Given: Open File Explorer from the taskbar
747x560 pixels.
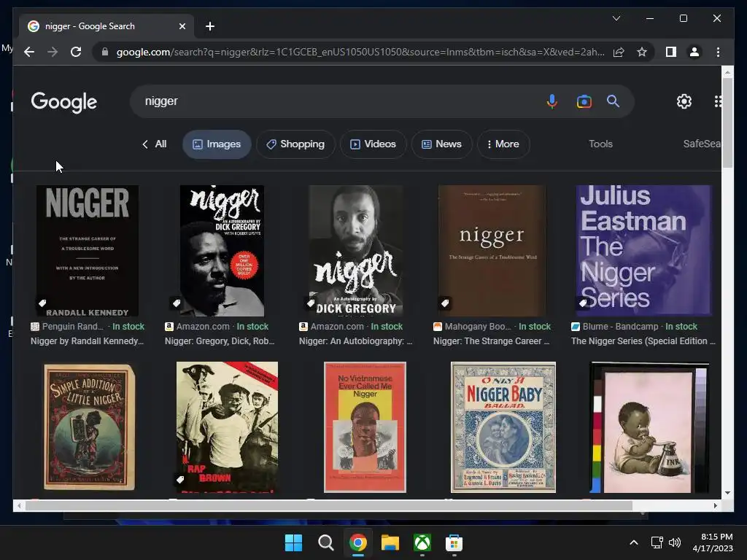Looking at the screenshot, I should point(390,542).
